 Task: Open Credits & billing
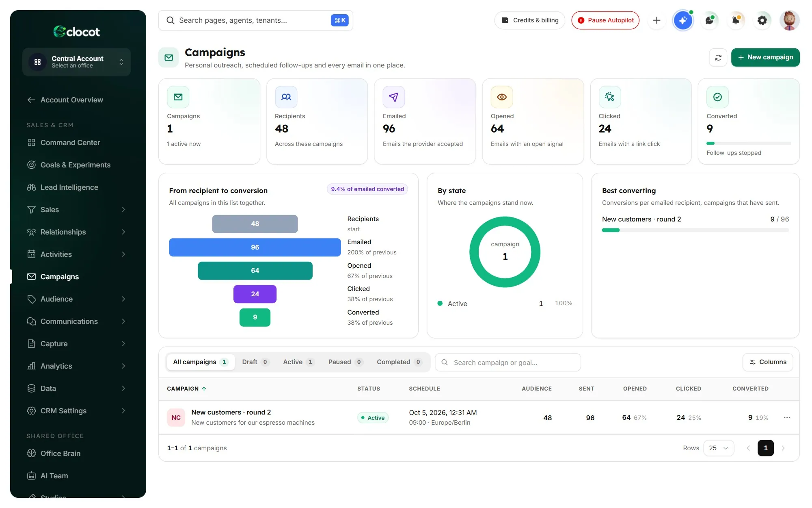(x=529, y=20)
